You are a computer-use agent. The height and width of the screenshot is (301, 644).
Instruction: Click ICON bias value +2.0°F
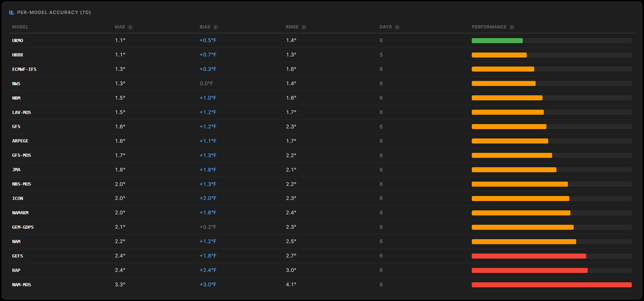tap(208, 198)
